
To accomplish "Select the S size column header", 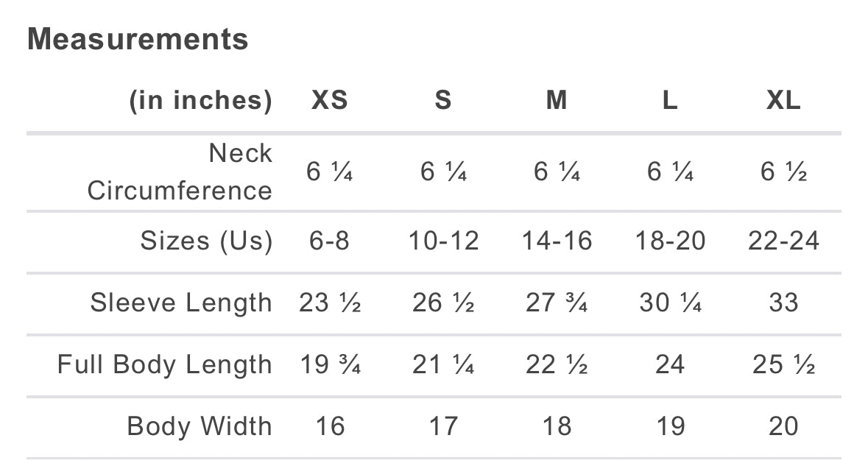I will click(442, 100).
